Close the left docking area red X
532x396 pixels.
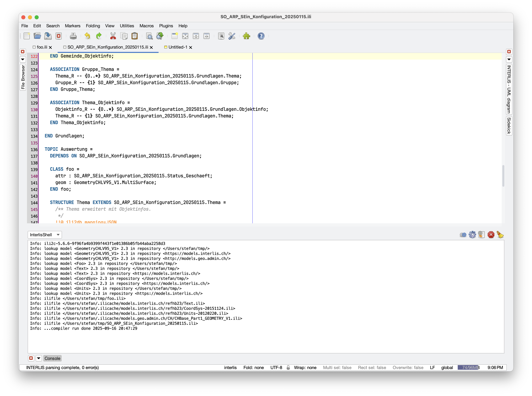(23, 52)
